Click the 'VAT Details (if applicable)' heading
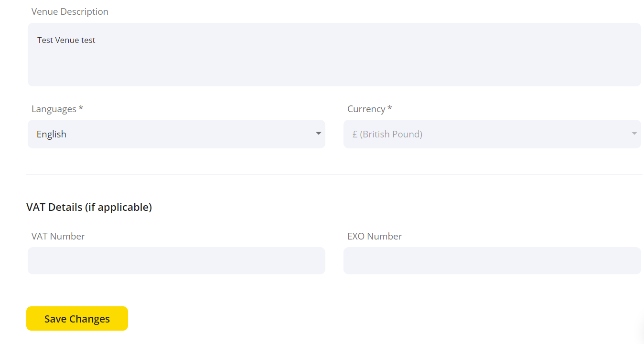 pos(89,207)
